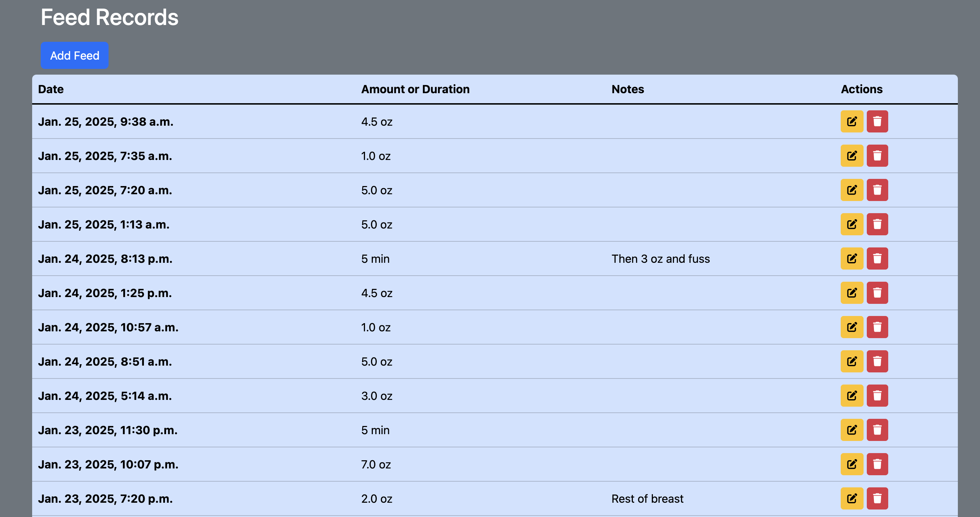Delete the feed noted 'Then 3 oz and fuss'
The width and height of the screenshot is (980, 517).
click(x=877, y=258)
